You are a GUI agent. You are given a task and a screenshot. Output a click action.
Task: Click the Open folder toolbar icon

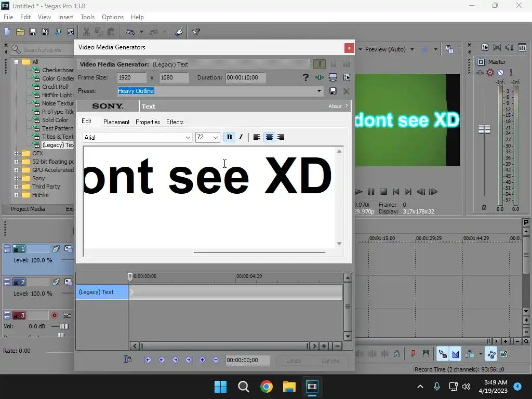tap(20, 32)
